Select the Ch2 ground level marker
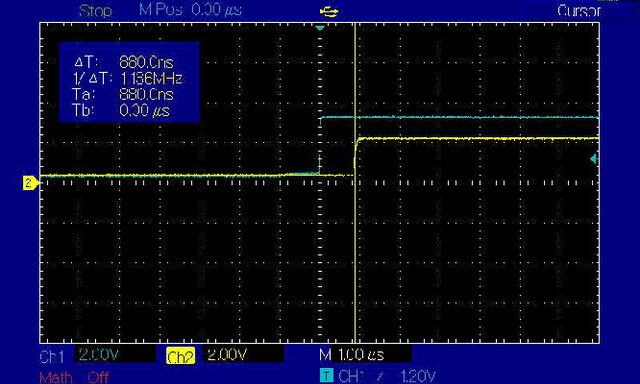This screenshot has width=640, height=384. [31, 182]
